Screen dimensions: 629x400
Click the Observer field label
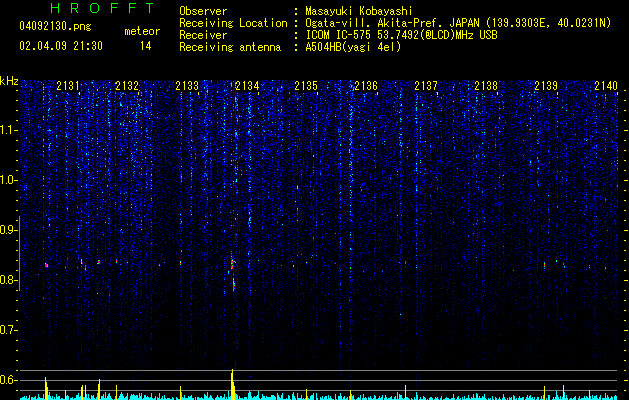[203, 11]
